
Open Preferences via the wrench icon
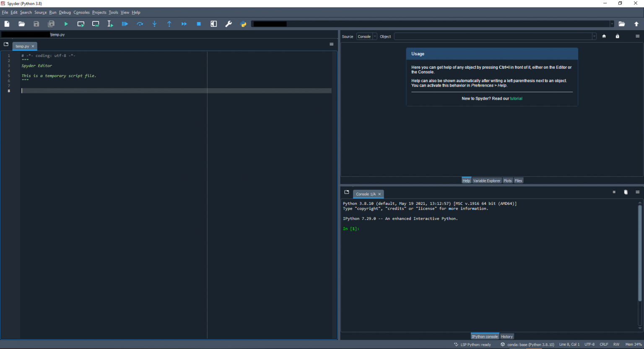point(229,24)
